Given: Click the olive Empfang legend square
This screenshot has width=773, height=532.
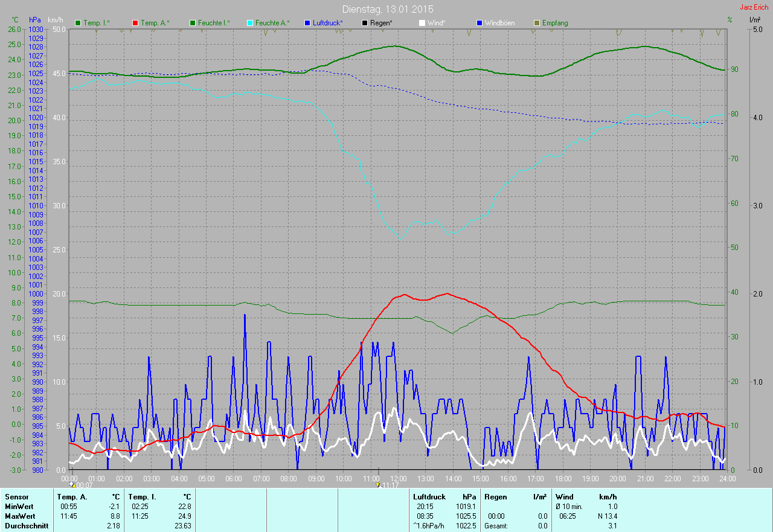Looking at the screenshot, I should click(537, 23).
